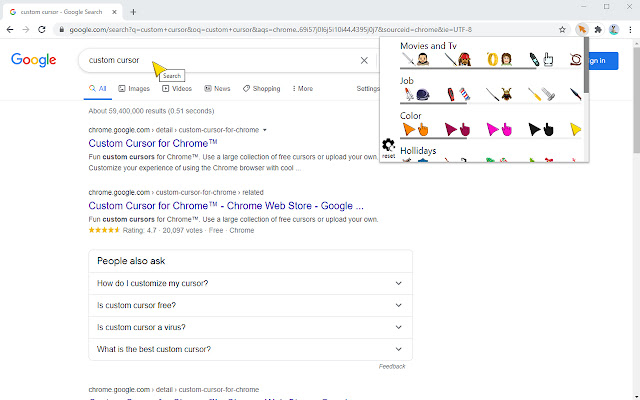
Task: Click the reset gear in cursor popup
Action: (x=388, y=148)
